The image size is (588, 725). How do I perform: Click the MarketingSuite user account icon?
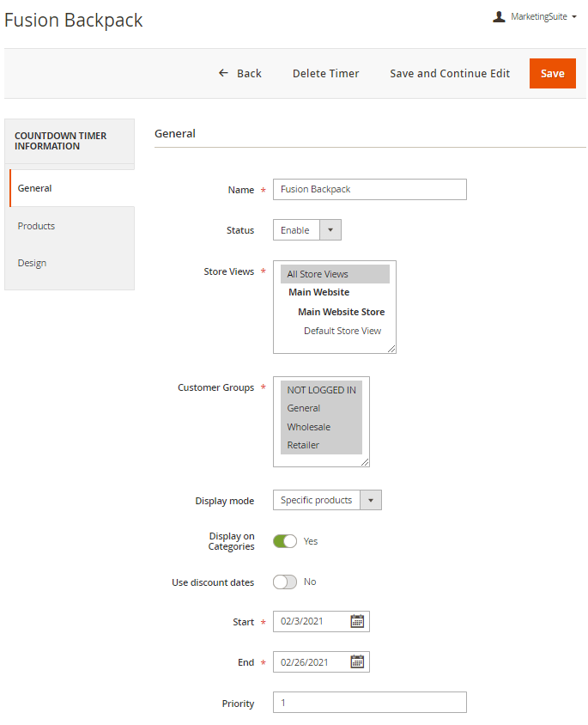point(499,16)
